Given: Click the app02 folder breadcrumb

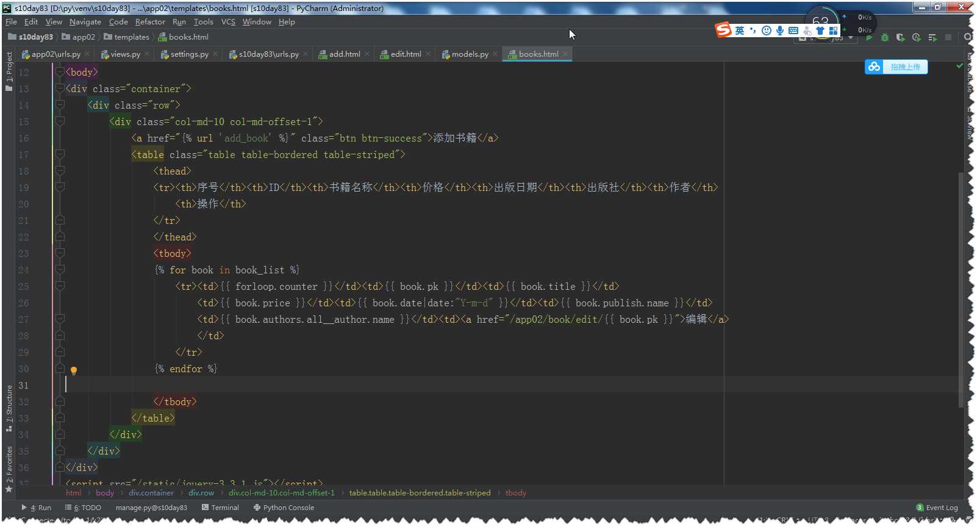Looking at the screenshot, I should click(x=79, y=37).
